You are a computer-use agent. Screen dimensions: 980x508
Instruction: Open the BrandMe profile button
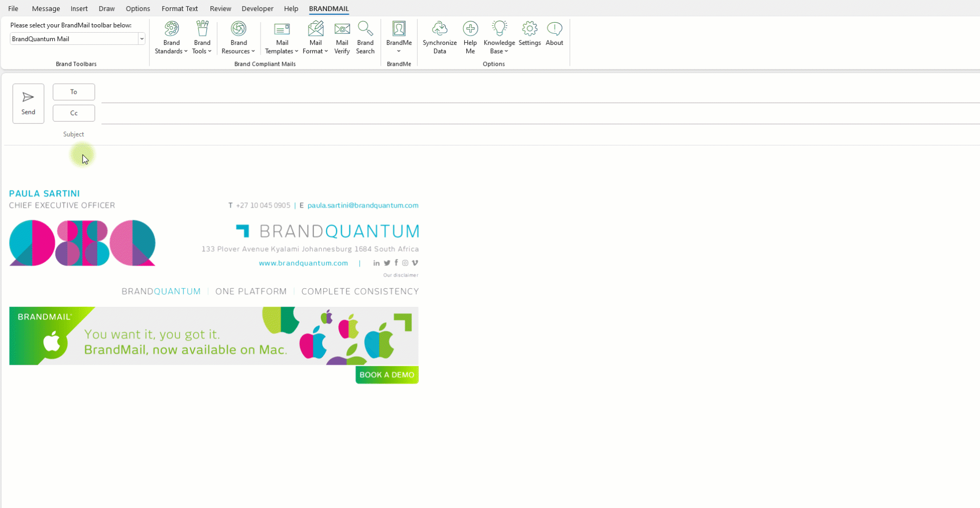399,37
